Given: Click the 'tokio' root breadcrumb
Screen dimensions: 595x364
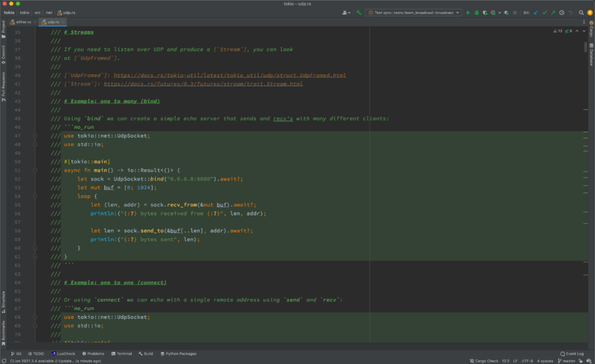Looking at the screenshot, I should (9, 13).
